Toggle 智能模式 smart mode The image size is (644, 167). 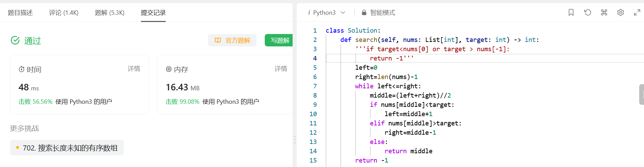pyautogui.click(x=382, y=13)
